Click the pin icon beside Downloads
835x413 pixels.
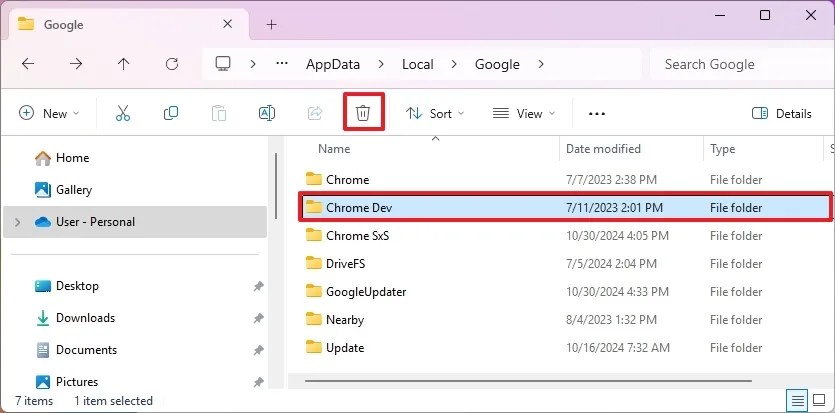258,318
